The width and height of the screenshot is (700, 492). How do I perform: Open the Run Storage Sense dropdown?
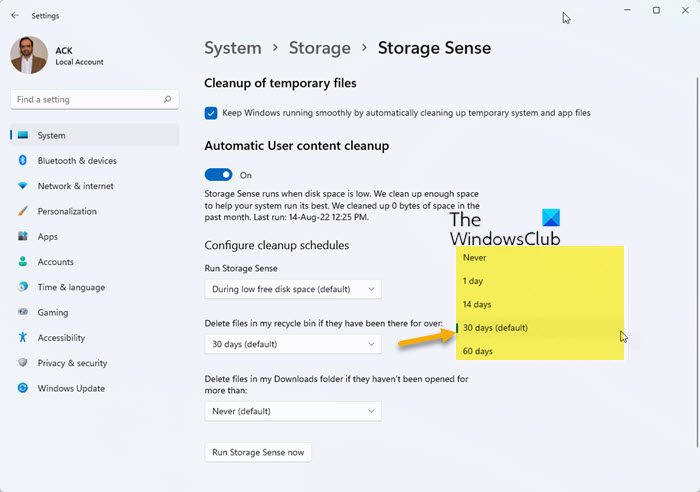[x=292, y=289]
